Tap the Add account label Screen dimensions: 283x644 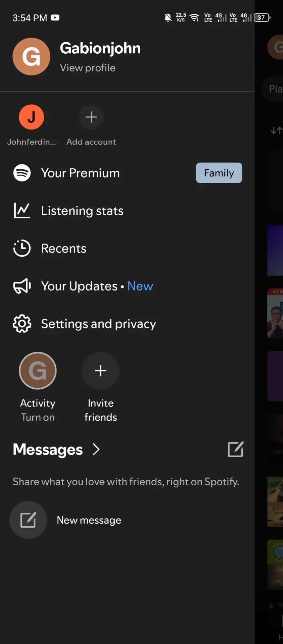click(91, 142)
